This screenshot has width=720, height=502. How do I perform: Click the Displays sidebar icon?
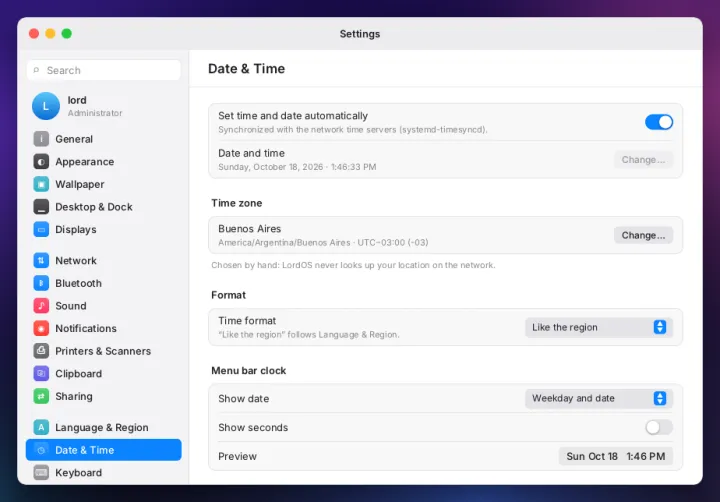41,229
